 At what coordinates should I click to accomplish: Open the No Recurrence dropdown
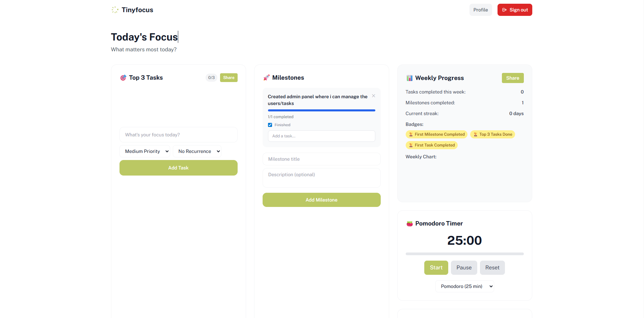tap(197, 151)
